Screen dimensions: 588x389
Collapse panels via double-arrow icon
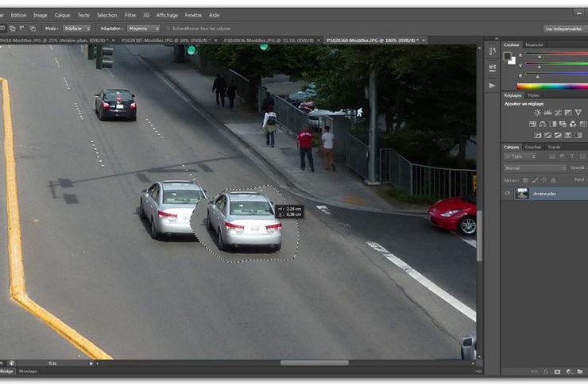[497, 39]
